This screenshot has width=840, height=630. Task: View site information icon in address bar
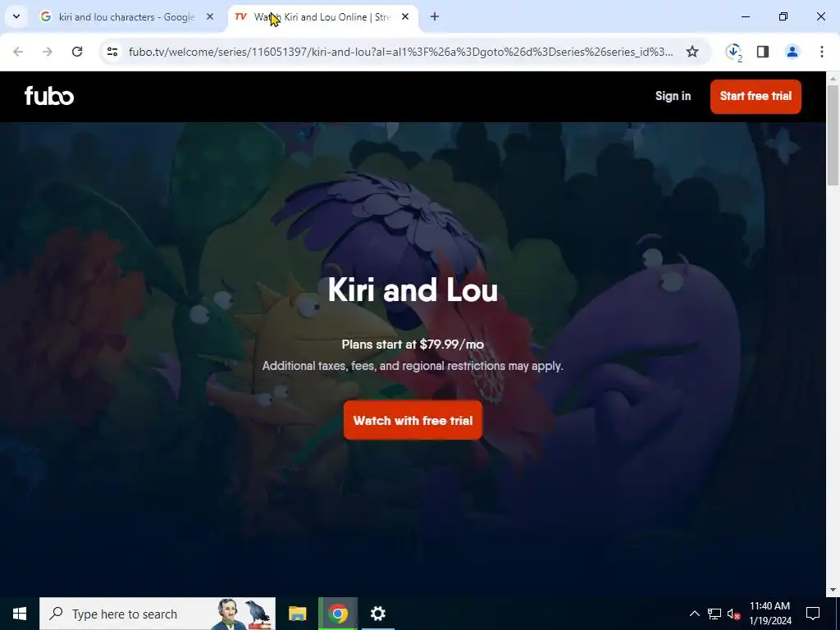click(112, 52)
